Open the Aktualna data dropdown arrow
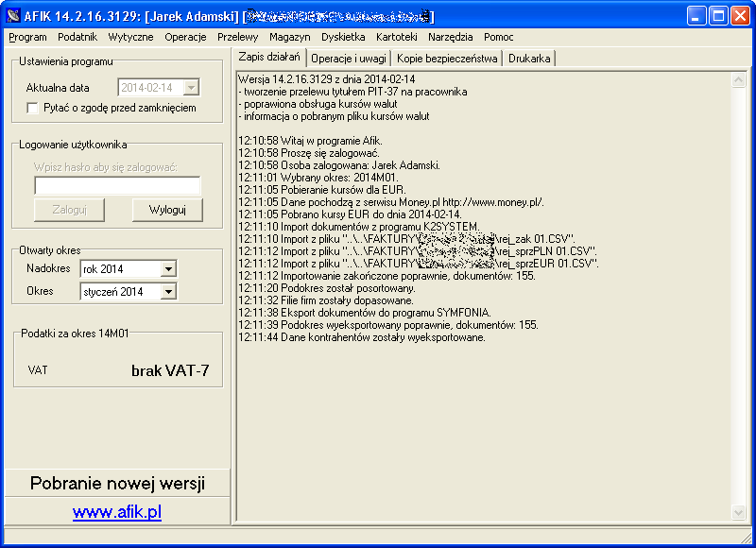Screen dimensions: 756x548 click(191, 87)
